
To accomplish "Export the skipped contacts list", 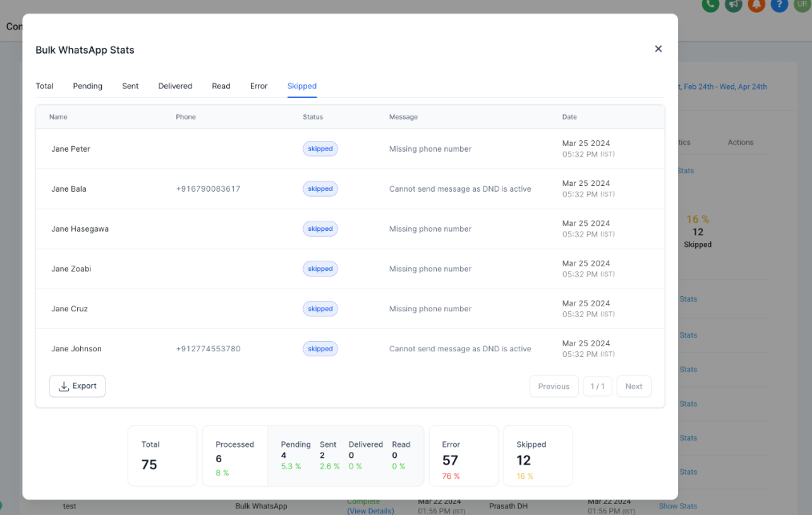I will (77, 386).
